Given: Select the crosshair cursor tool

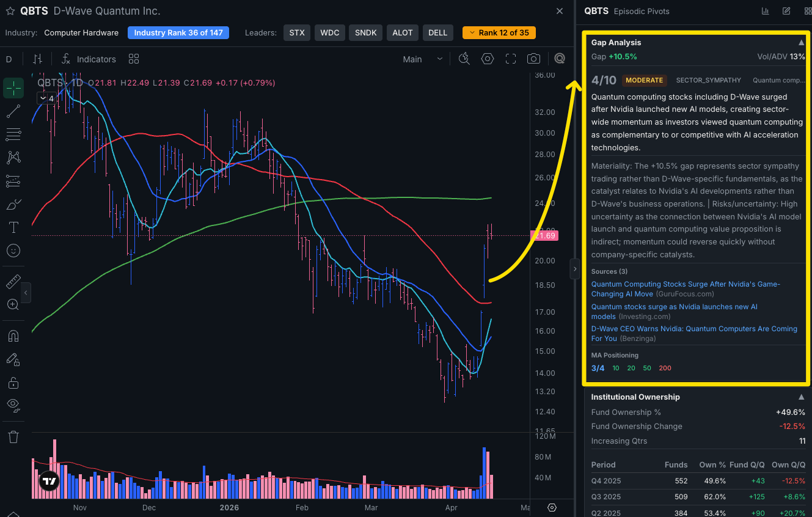Looking at the screenshot, I should pyautogui.click(x=13, y=88).
